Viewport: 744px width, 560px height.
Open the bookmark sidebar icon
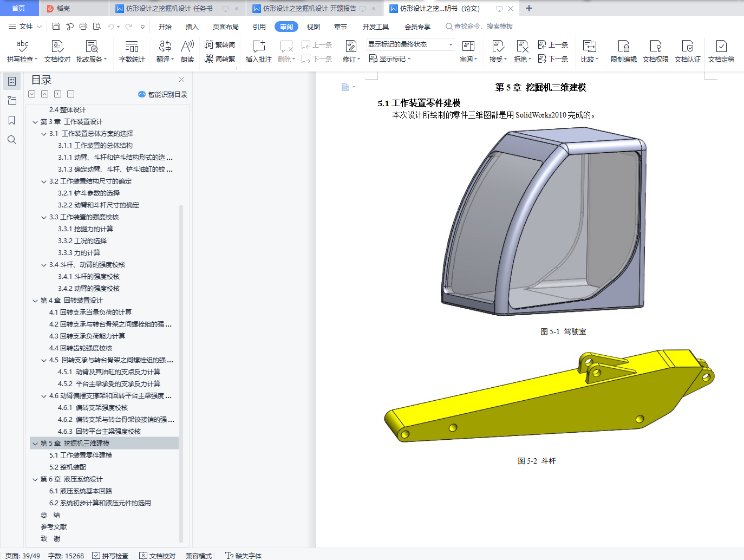coord(11,120)
